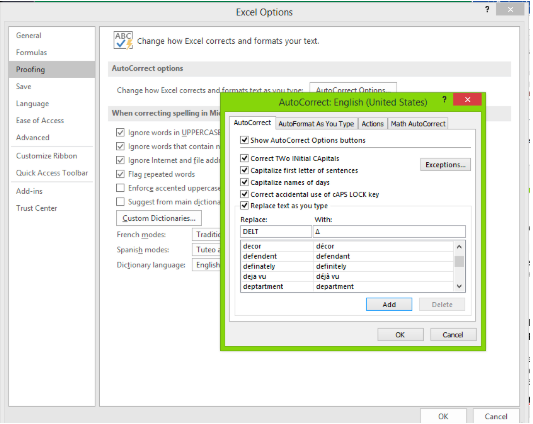Click OK in Excel Options window
Screen dimensions: 533x424
pos(443,416)
